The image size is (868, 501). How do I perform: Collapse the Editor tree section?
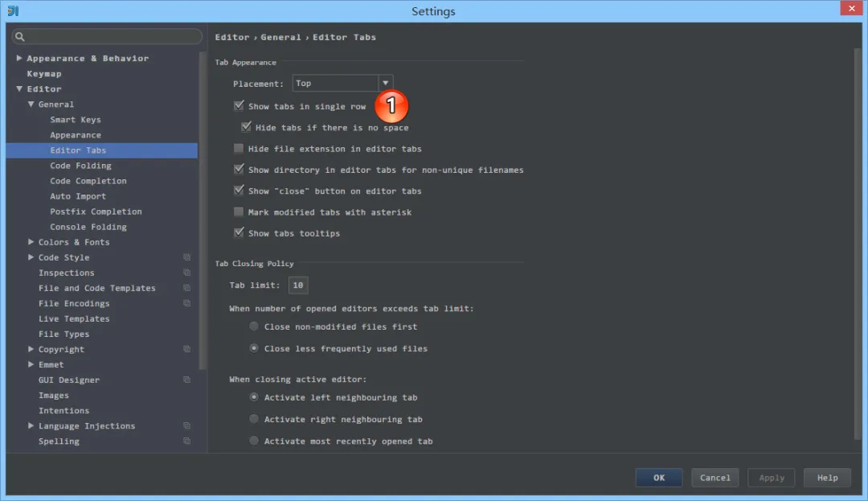(x=18, y=88)
